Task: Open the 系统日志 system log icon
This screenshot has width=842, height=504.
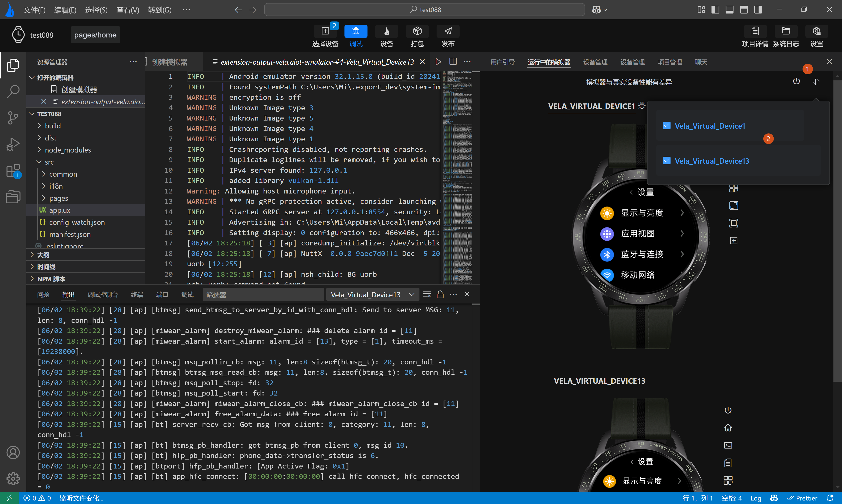Action: coord(786,31)
